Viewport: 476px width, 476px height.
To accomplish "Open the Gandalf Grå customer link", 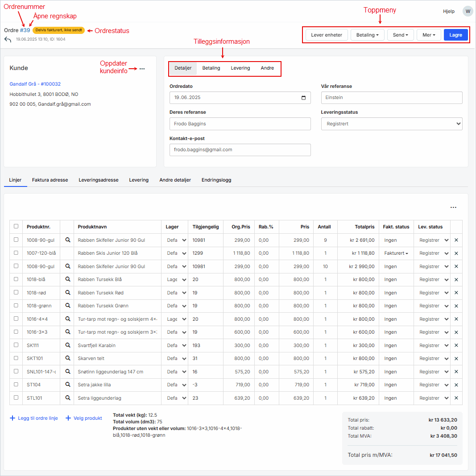I will 35,84.
